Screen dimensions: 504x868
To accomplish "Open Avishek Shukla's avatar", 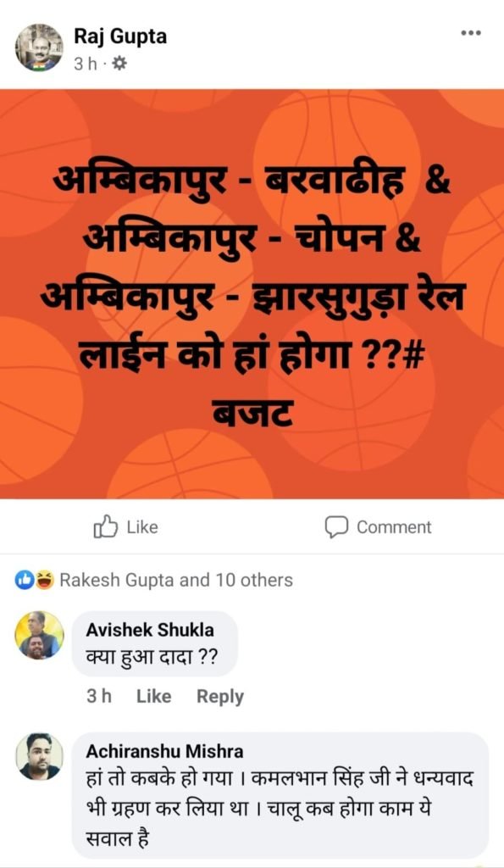I will 39,636.
